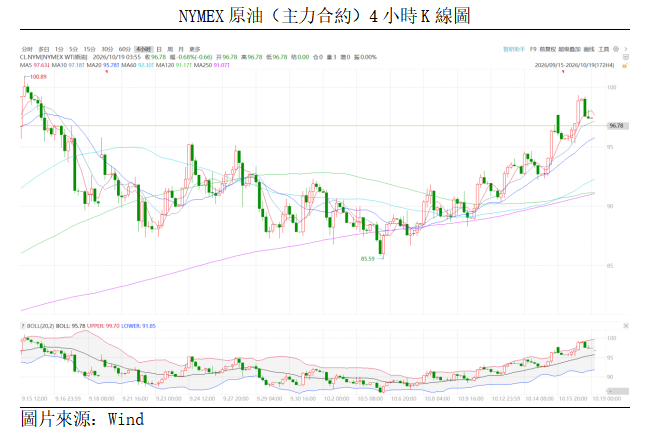Click the MA120 91.17 indicator label

[174, 65]
